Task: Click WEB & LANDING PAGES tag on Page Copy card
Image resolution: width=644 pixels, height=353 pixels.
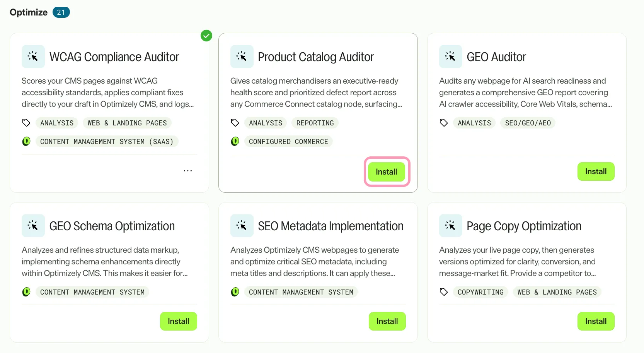Action: coord(557,292)
